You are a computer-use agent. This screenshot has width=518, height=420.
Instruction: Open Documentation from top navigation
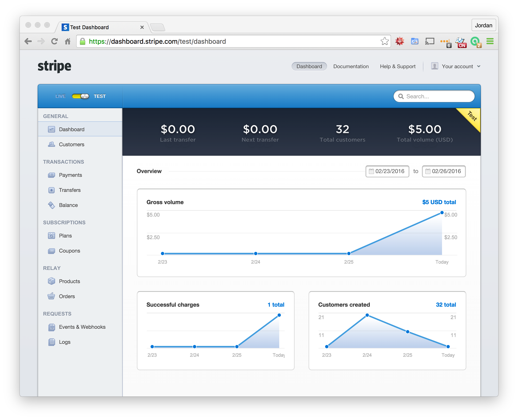(x=351, y=67)
